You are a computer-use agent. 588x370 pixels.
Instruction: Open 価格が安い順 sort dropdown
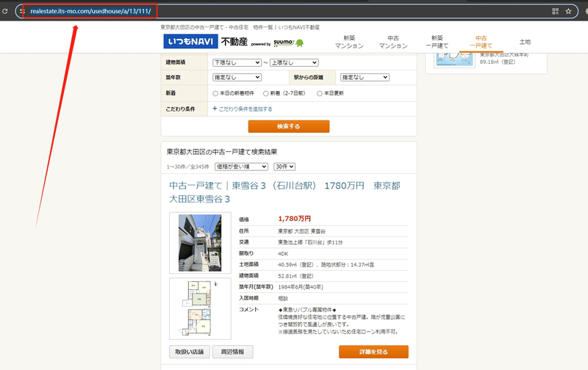pyautogui.click(x=241, y=167)
